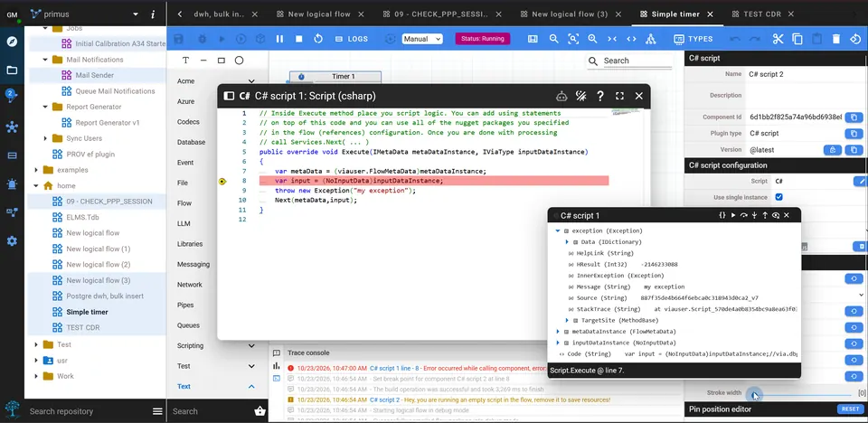The width and height of the screenshot is (868, 423).
Task: Toggle the script editor side panel icon
Action: coord(229,96)
